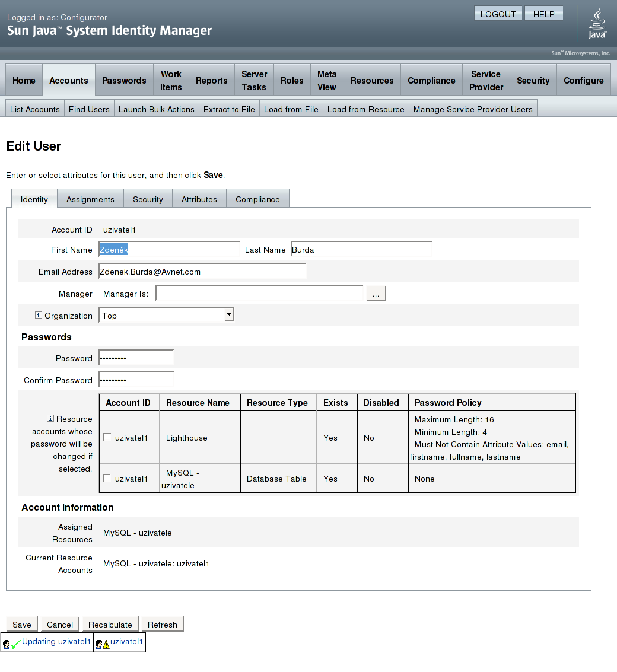Open the main Compliance navigation tab
Screen dimensions: 617x672
[x=431, y=80]
